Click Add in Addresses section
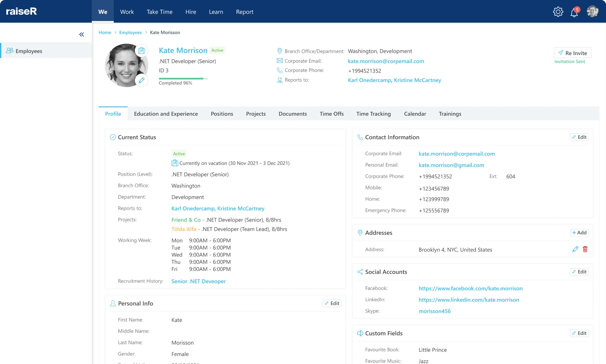The height and width of the screenshot is (364, 606). pos(579,233)
